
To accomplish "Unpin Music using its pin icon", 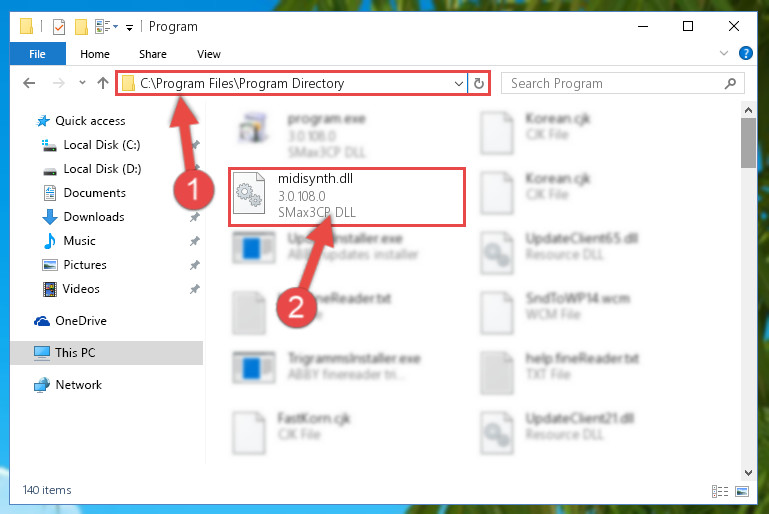I will point(195,241).
